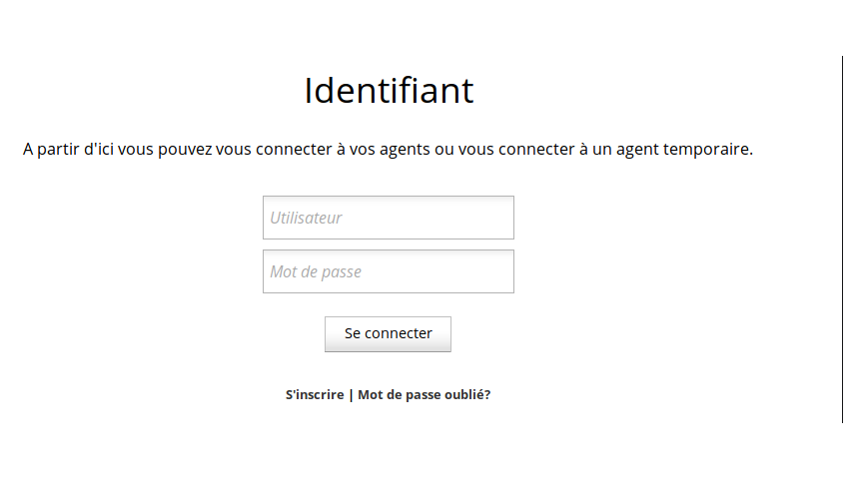Open the S'inscrire link
The image size is (868, 485).
(x=315, y=394)
